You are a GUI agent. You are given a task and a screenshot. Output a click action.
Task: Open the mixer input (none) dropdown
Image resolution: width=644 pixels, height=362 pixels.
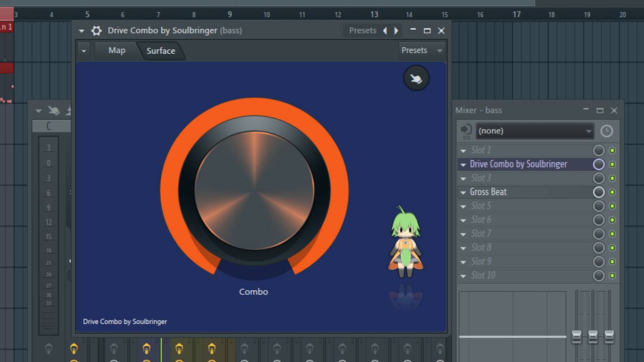pyautogui.click(x=534, y=131)
